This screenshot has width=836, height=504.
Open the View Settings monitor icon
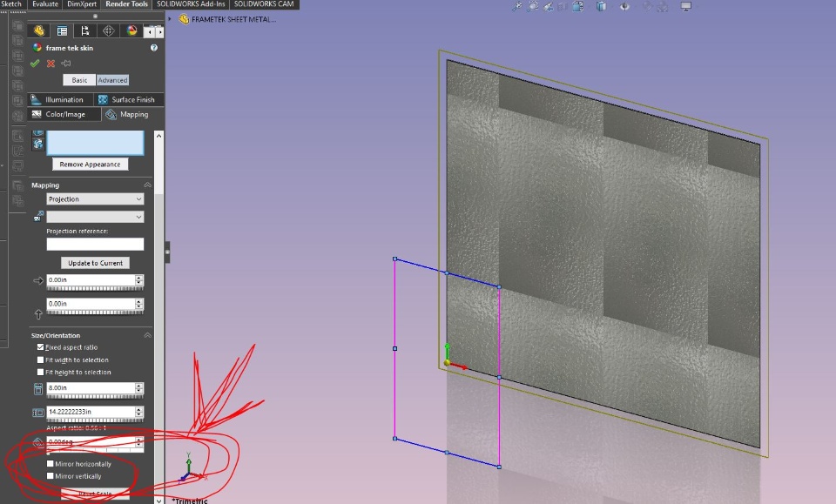pyautogui.click(x=685, y=6)
